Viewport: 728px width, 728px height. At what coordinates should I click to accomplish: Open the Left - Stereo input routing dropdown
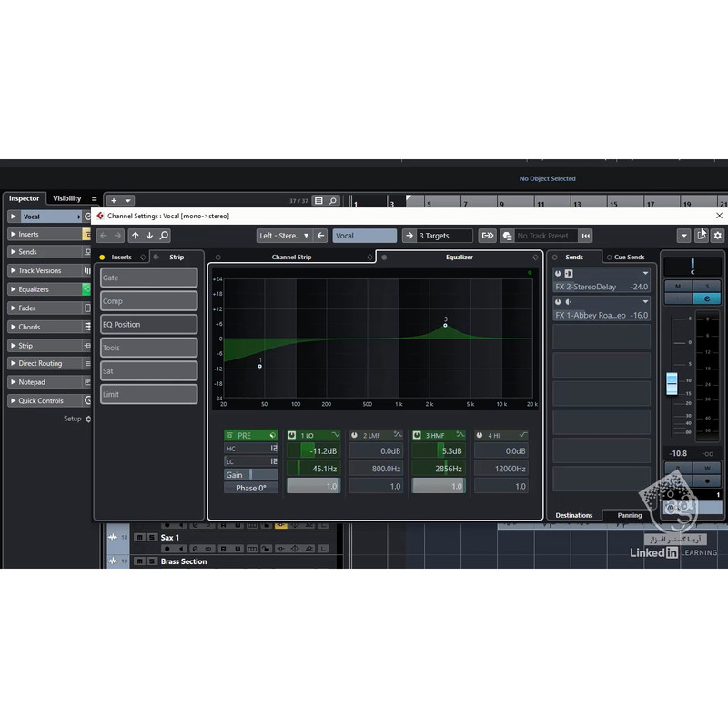tap(284, 236)
